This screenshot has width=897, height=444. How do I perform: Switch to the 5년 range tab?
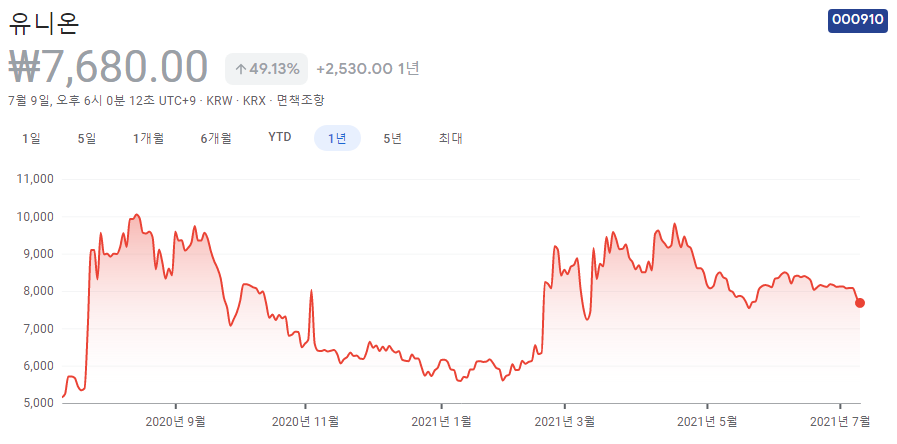click(392, 138)
